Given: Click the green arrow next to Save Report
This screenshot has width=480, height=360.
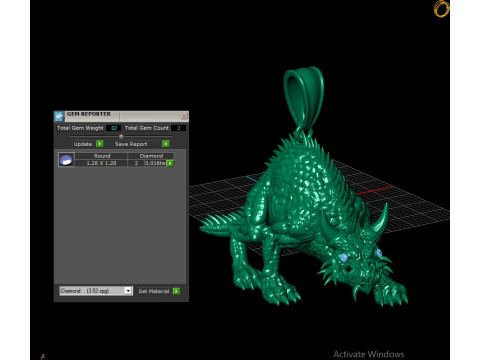Looking at the screenshot, I should pos(165,144).
